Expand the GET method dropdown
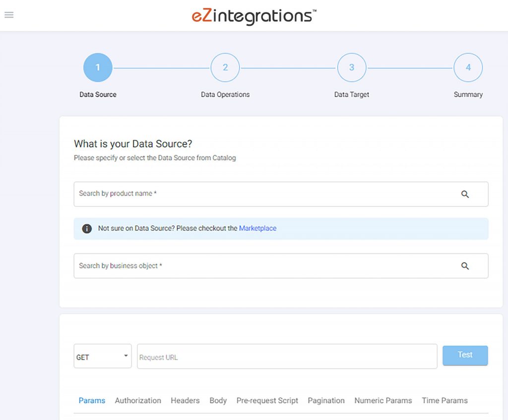 [x=103, y=357]
